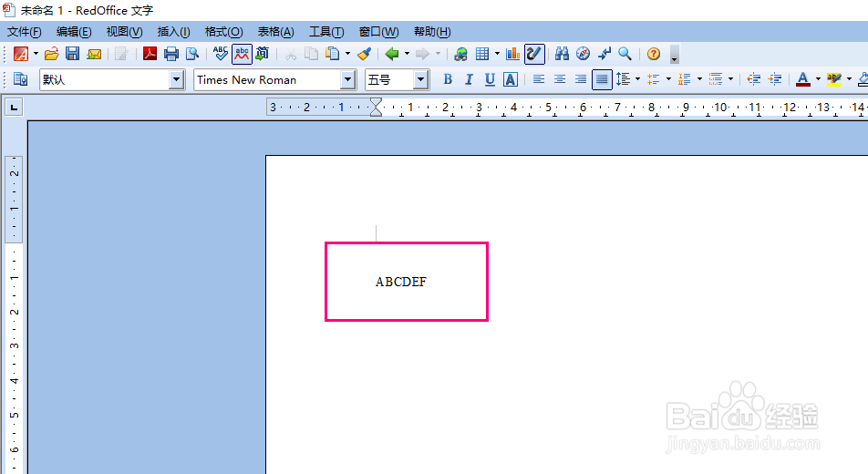This screenshot has width=868, height=474.
Task: Open the 表格(A) menu
Action: point(275,32)
